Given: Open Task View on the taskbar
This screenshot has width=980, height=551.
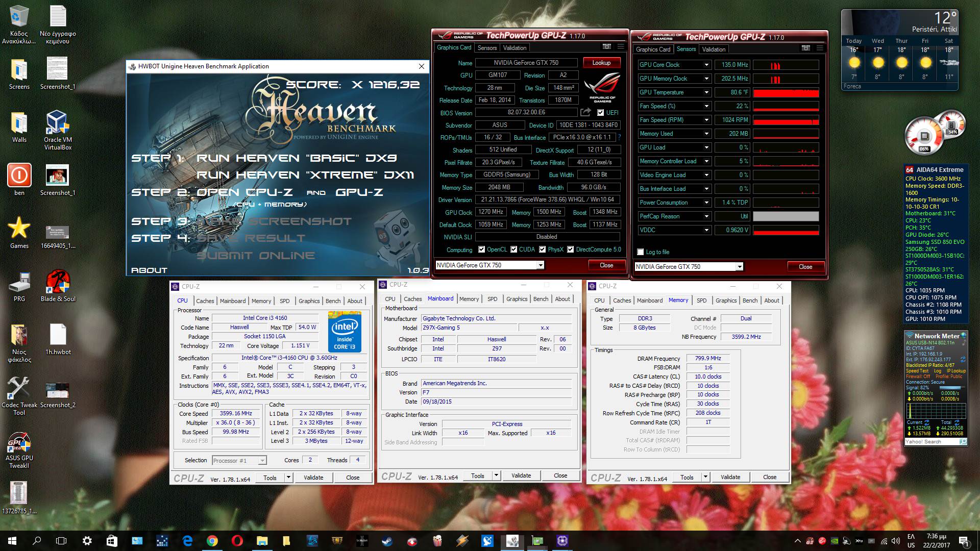Looking at the screenshot, I should tap(61, 541).
